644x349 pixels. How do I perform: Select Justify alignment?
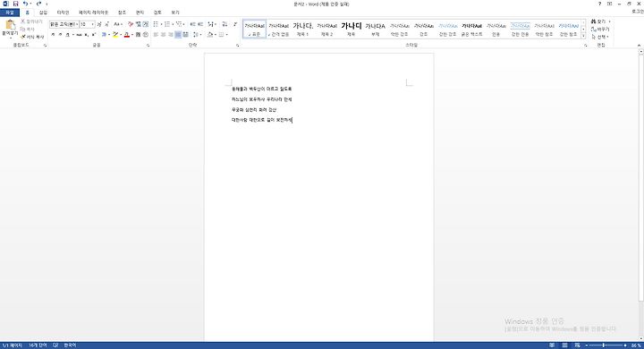(178, 35)
